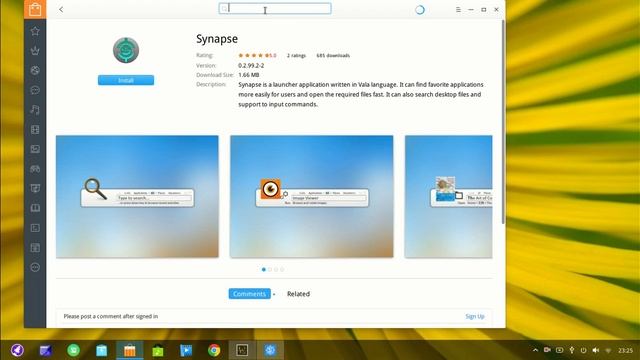The width and height of the screenshot is (640, 360).
Task: Open the green app icon in dock
Action: (x=73, y=350)
